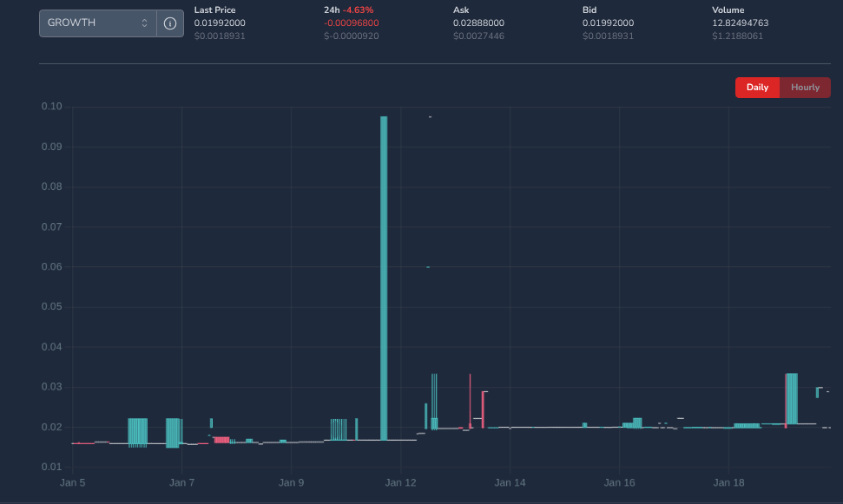Switch the chart to Daily view
843x504 pixels.
[x=757, y=88]
